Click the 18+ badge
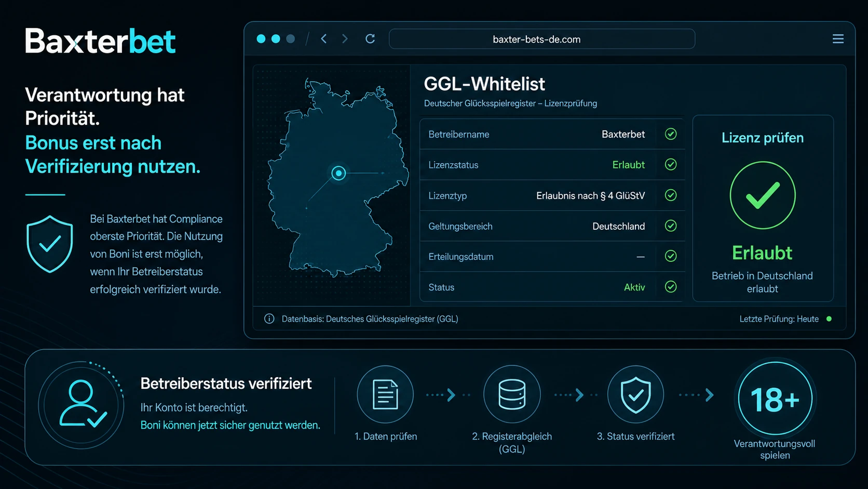The image size is (868, 489). click(775, 399)
